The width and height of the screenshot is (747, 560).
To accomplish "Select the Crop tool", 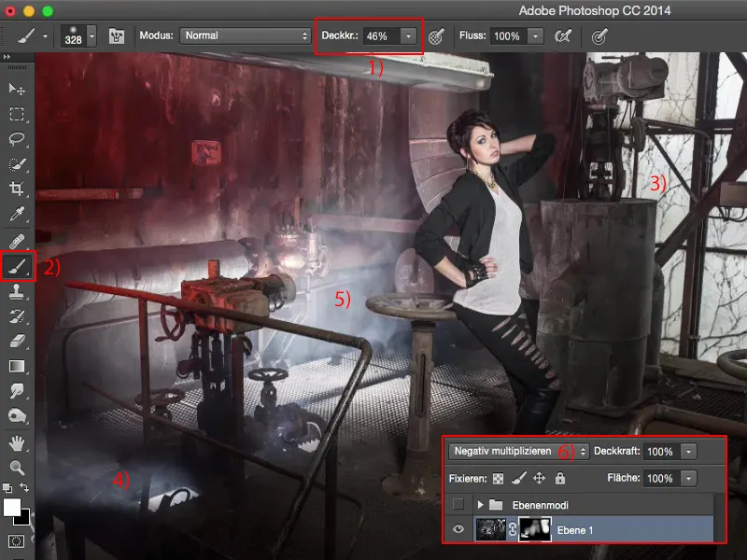I will click(x=17, y=189).
